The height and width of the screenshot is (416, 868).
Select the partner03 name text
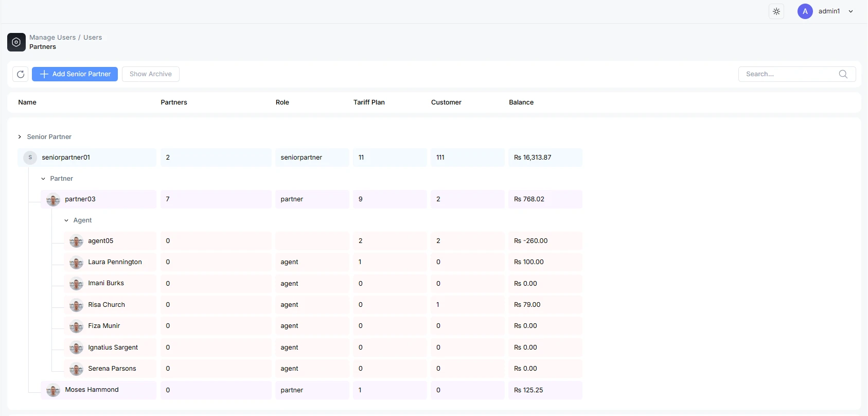(x=80, y=199)
